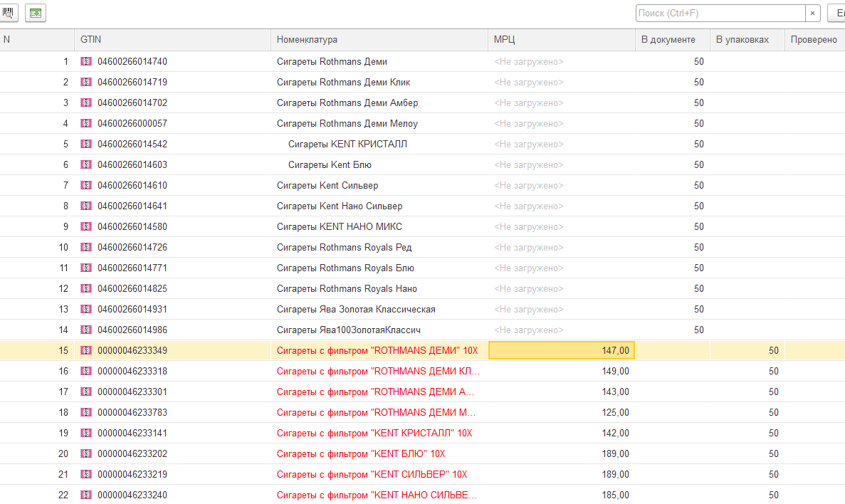Select the highlighted МРЦ cell showing 147,00
This screenshot has width=845, height=504.
(561, 351)
